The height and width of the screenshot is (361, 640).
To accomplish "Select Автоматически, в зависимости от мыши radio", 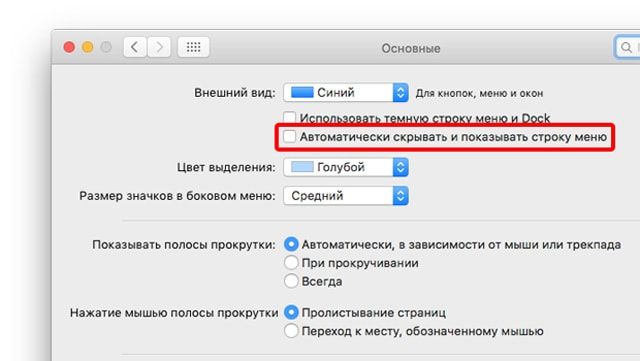I will pyautogui.click(x=291, y=244).
